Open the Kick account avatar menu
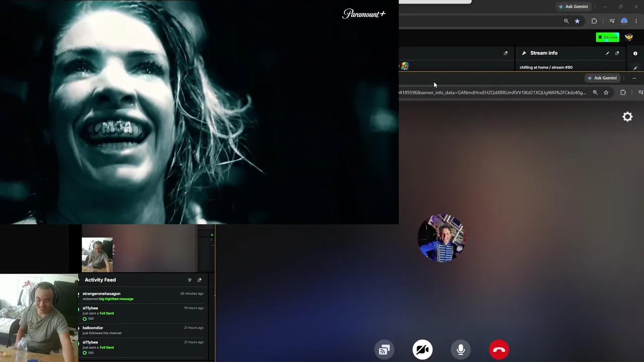The height and width of the screenshot is (362, 644). click(x=629, y=37)
